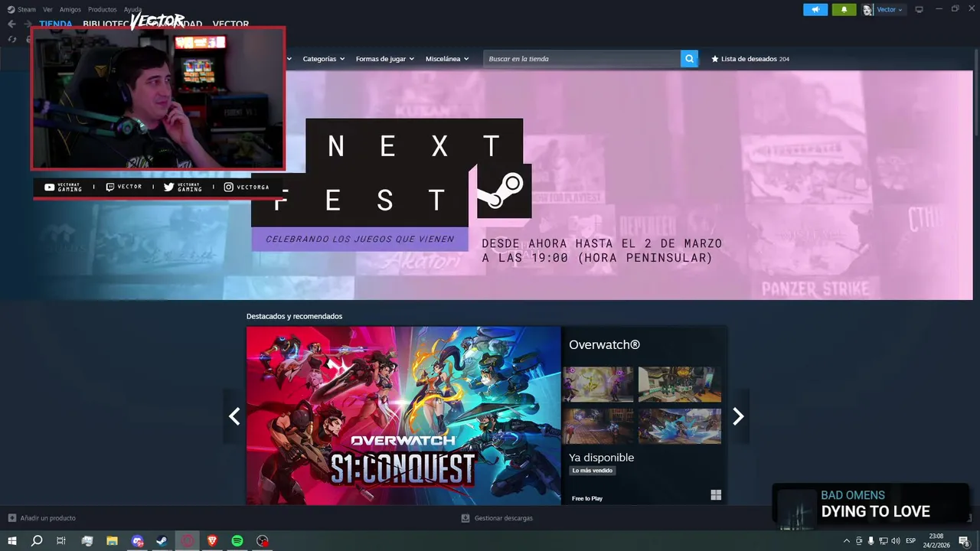Switch to the TIENDA tab

pyautogui.click(x=56, y=24)
